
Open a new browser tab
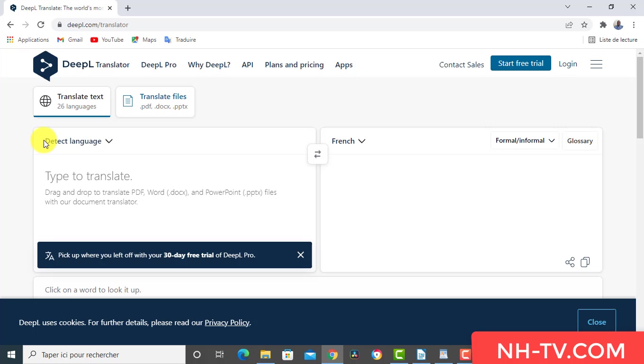click(x=128, y=8)
